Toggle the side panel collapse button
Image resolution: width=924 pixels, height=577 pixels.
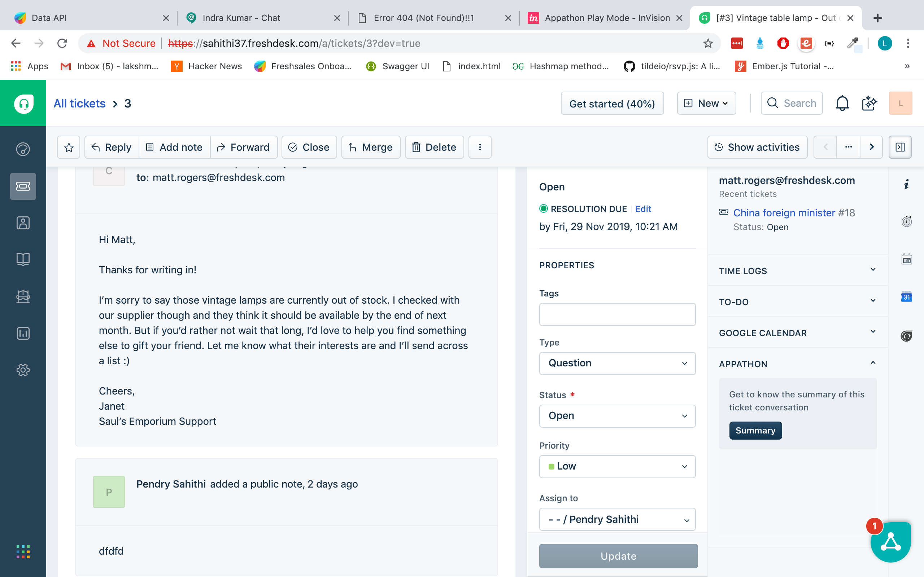(900, 147)
